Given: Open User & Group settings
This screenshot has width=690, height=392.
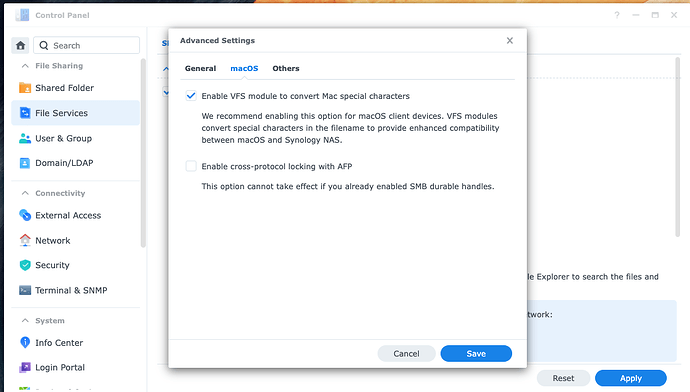Looking at the screenshot, I should click(x=75, y=138).
